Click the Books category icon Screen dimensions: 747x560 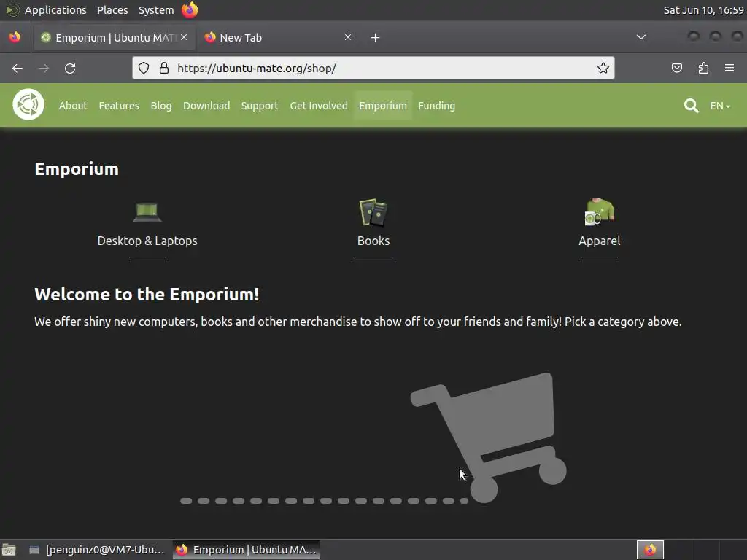tap(373, 212)
